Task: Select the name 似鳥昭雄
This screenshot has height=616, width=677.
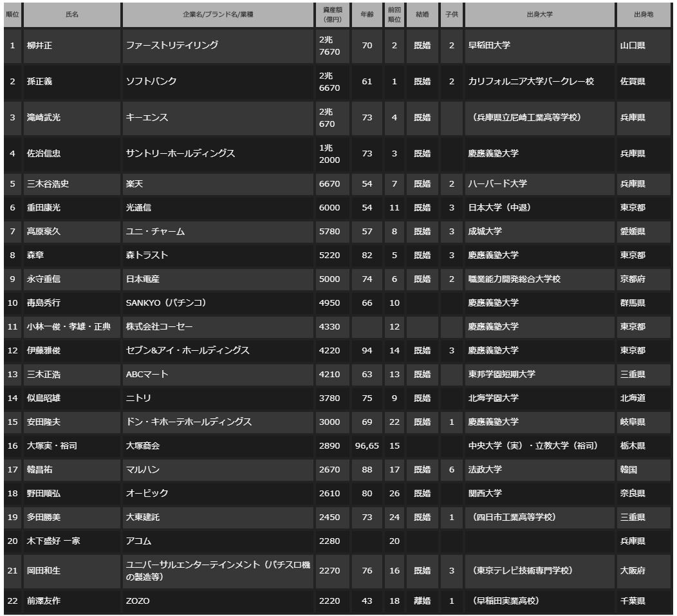Action: click(44, 398)
